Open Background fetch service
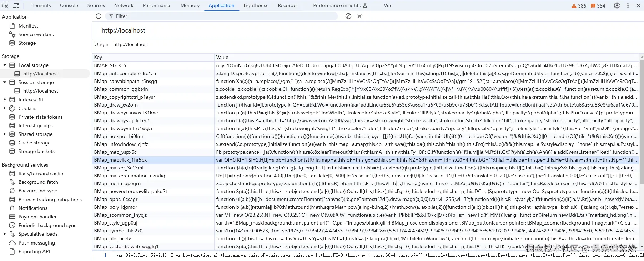The width and height of the screenshot is (644, 261). [38, 182]
